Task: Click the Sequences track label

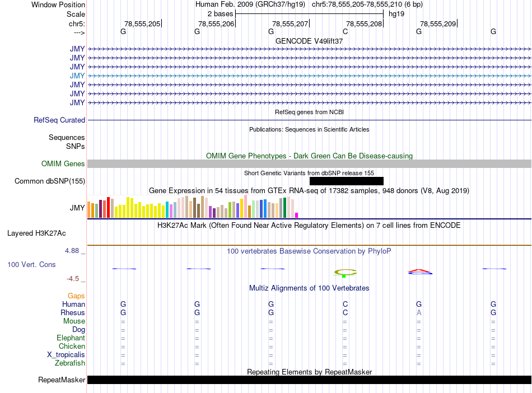Action: 67,137
